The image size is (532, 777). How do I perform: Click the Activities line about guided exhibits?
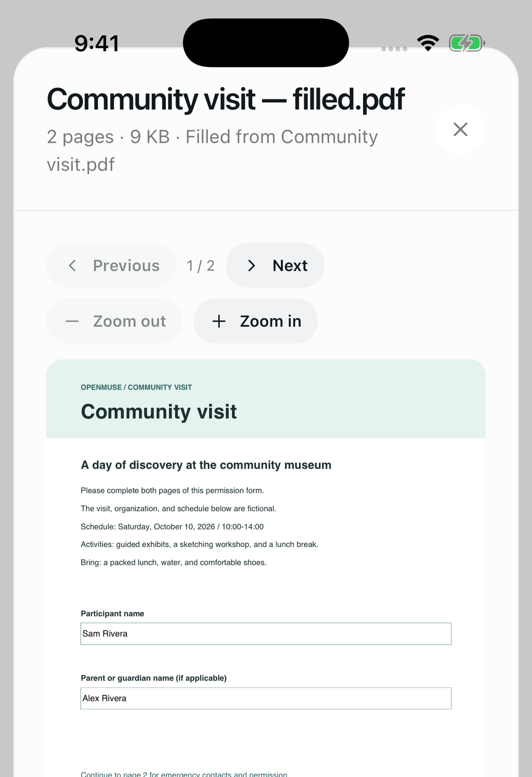[199, 544]
